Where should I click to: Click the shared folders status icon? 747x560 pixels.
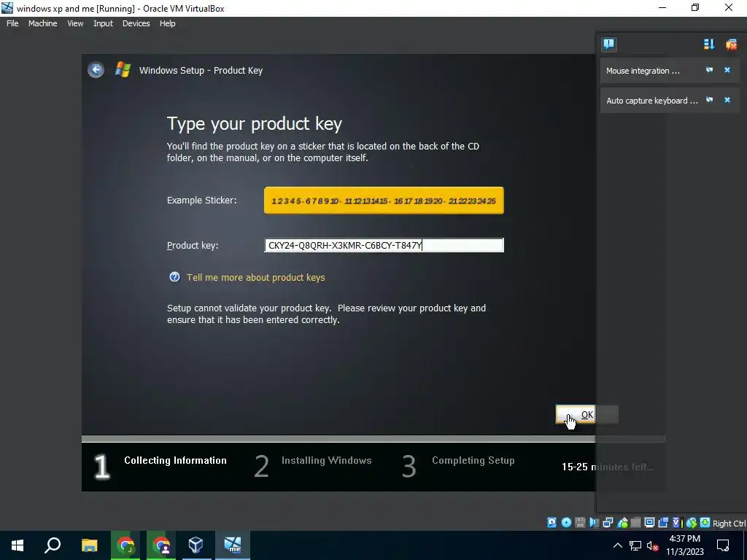coord(635,522)
